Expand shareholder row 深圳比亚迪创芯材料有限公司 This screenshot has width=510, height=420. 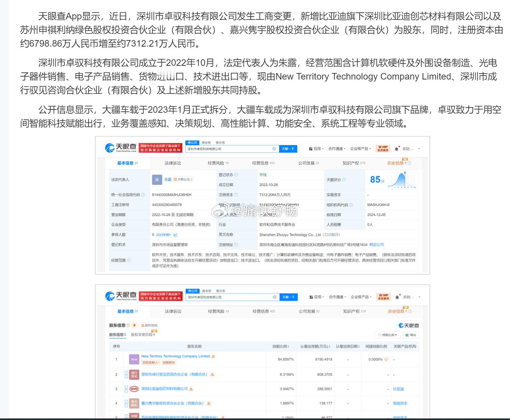pyautogui.click(x=126, y=389)
